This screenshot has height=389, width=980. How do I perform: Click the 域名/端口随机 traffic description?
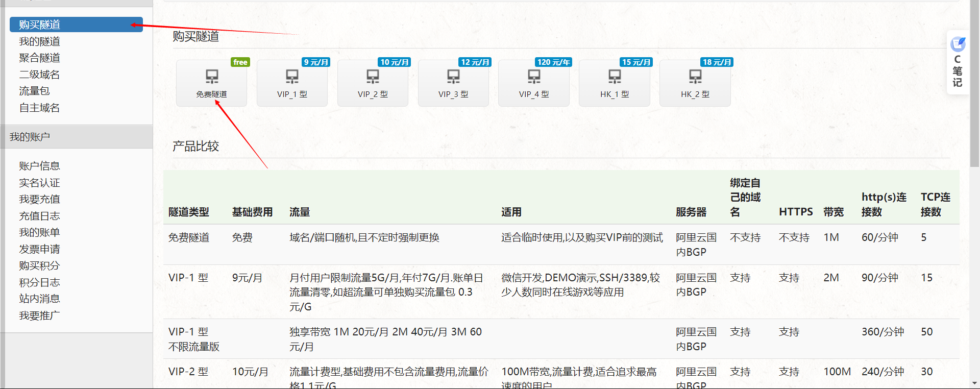364,237
